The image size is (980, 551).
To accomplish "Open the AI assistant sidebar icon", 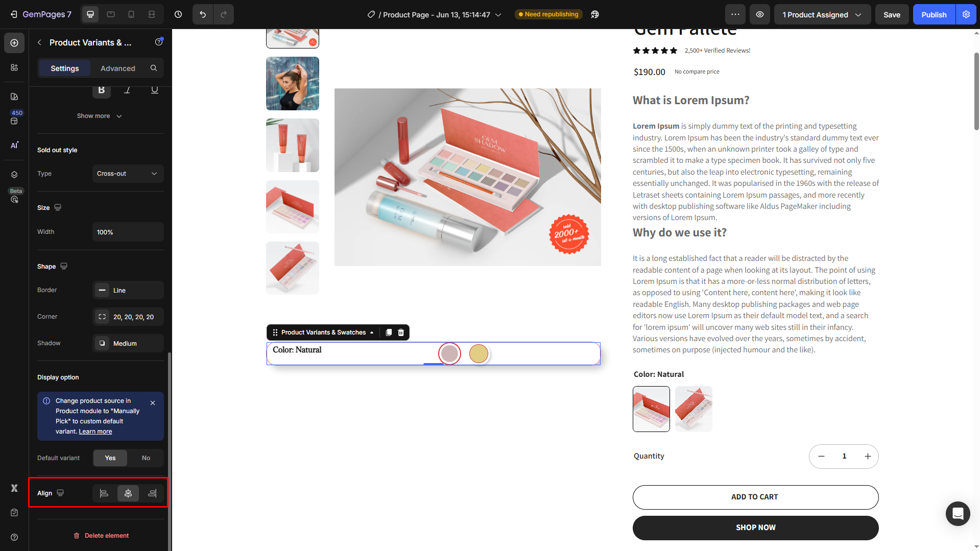I will click(14, 145).
